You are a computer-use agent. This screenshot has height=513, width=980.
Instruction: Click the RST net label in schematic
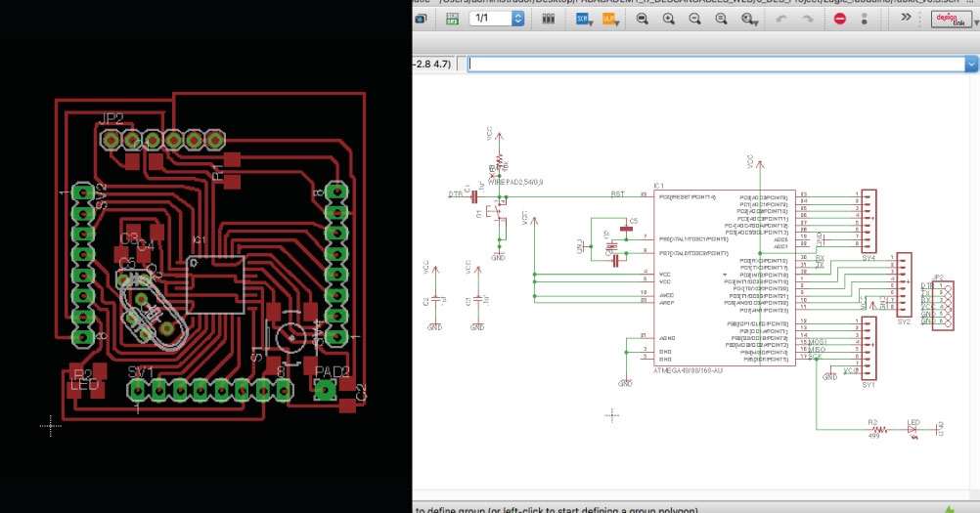click(617, 194)
